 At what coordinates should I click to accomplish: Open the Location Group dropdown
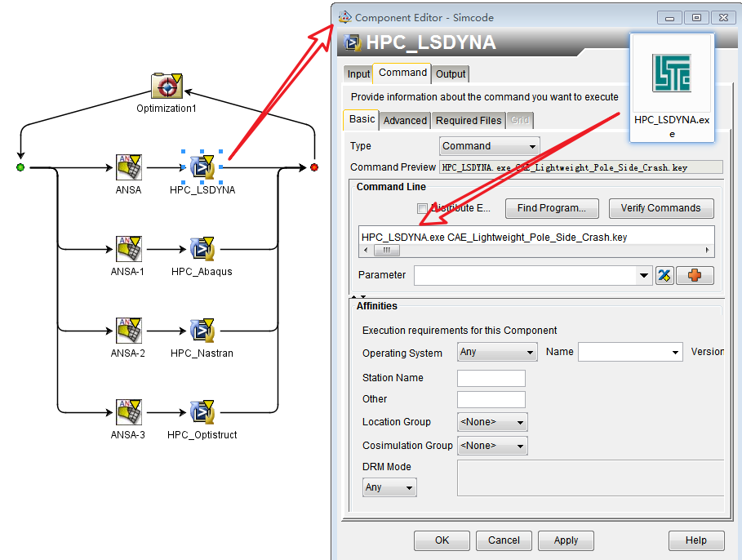[492, 422]
